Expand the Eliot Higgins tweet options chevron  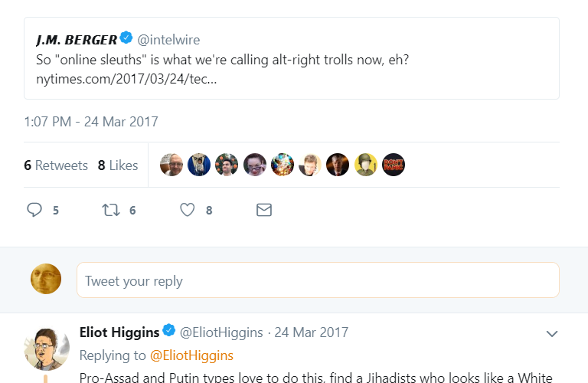(551, 333)
